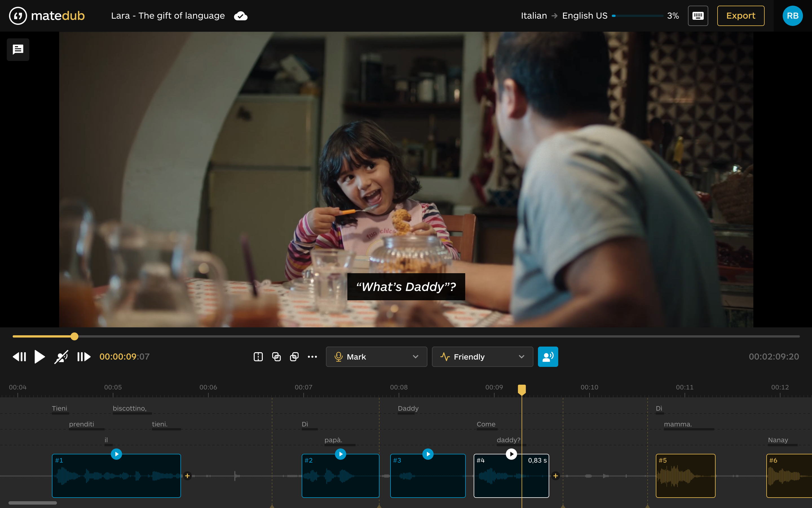
Task: Click the segment #4 duration 0,83 s
Action: pyautogui.click(x=537, y=460)
